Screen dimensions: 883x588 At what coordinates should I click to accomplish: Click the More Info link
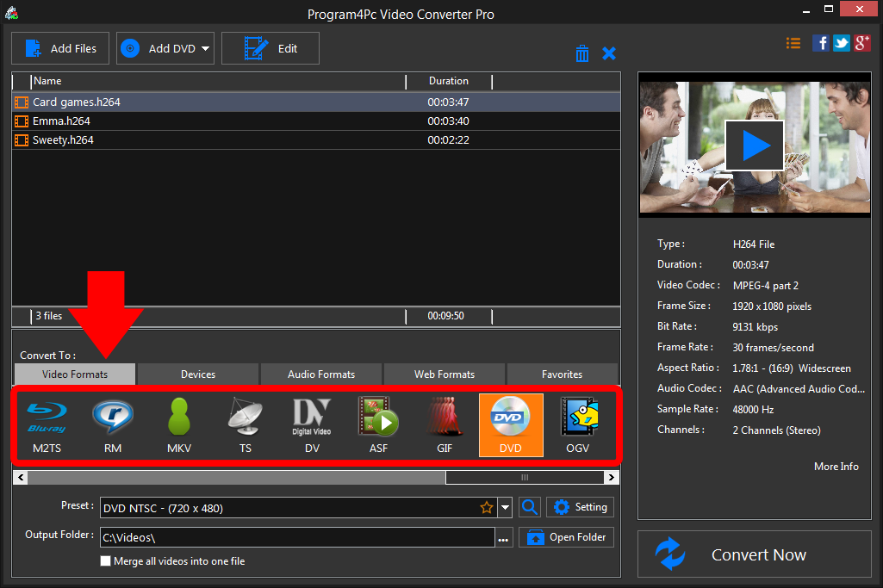[x=836, y=467]
